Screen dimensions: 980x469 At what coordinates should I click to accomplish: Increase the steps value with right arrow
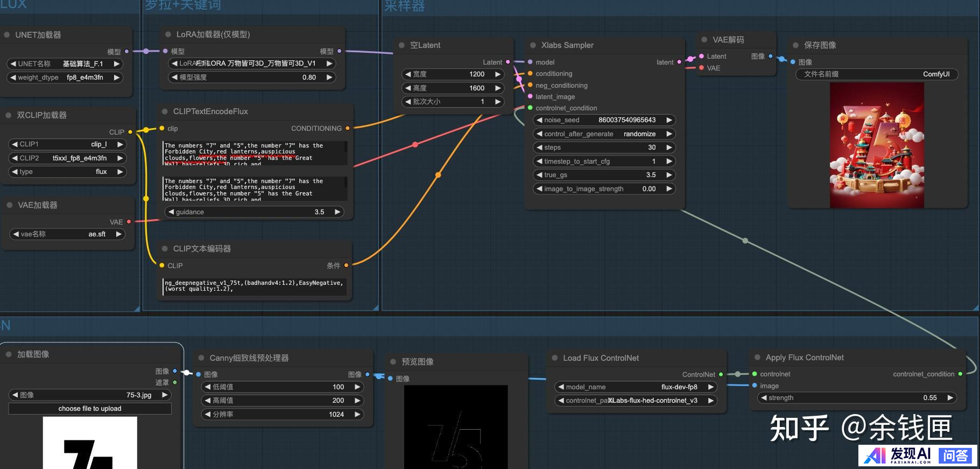coord(669,148)
